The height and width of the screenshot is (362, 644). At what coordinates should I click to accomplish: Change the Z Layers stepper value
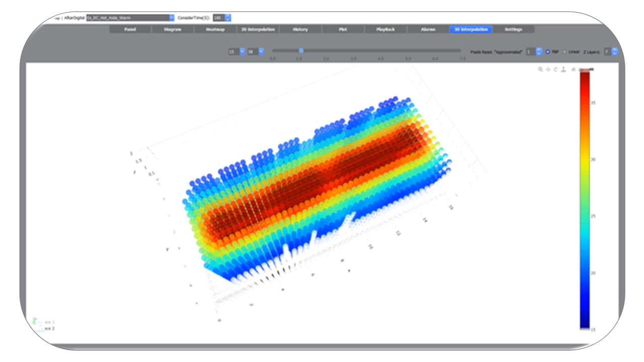(x=615, y=52)
